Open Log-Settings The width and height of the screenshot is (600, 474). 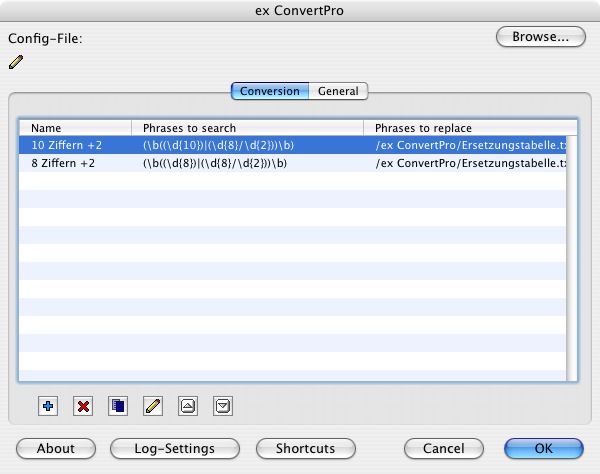click(175, 449)
